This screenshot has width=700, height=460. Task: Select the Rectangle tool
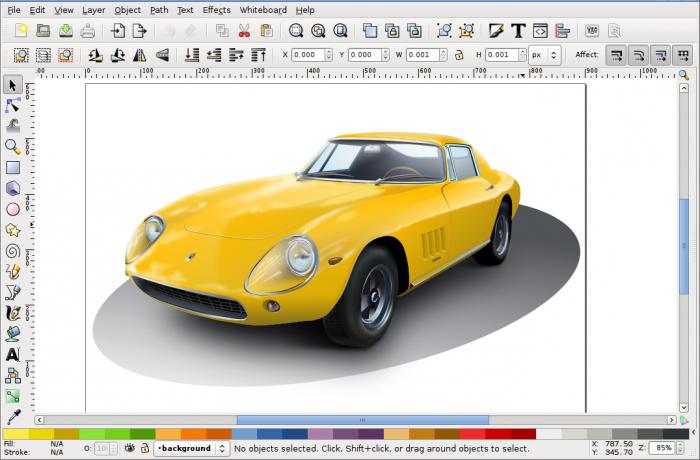pyautogui.click(x=12, y=167)
